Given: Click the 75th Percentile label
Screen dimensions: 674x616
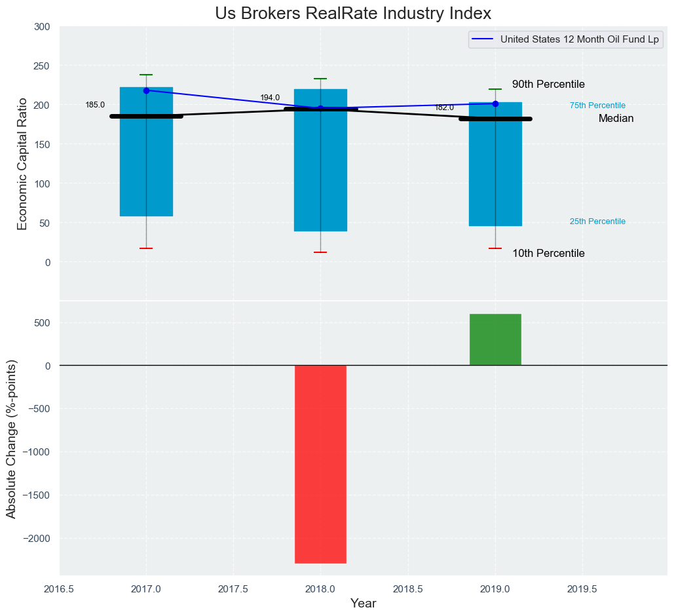Looking at the screenshot, I should coord(597,106).
